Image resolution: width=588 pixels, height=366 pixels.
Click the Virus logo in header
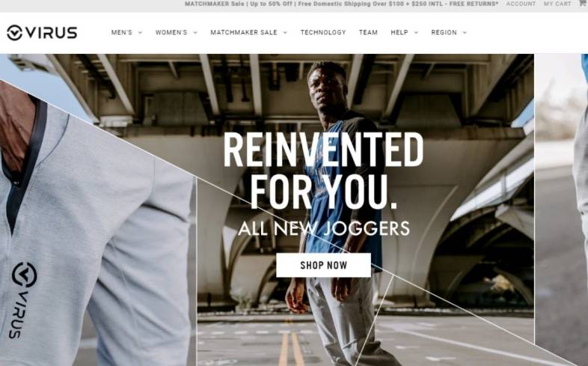point(42,33)
